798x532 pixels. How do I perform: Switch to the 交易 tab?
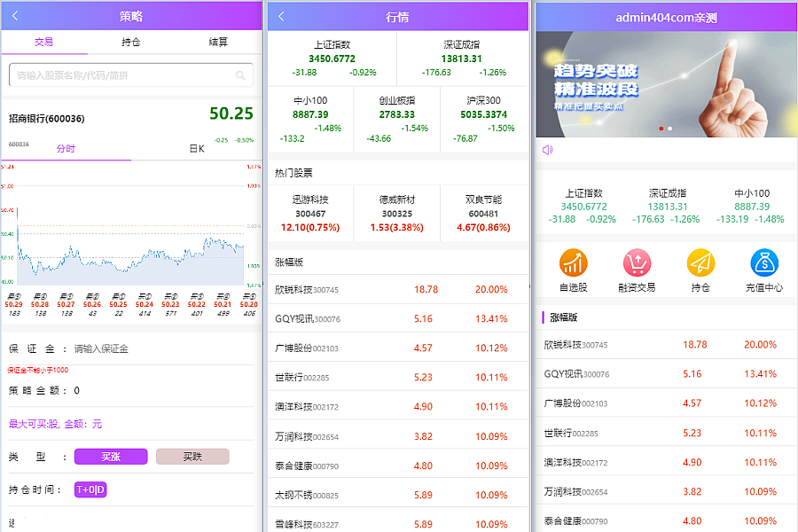(43, 43)
